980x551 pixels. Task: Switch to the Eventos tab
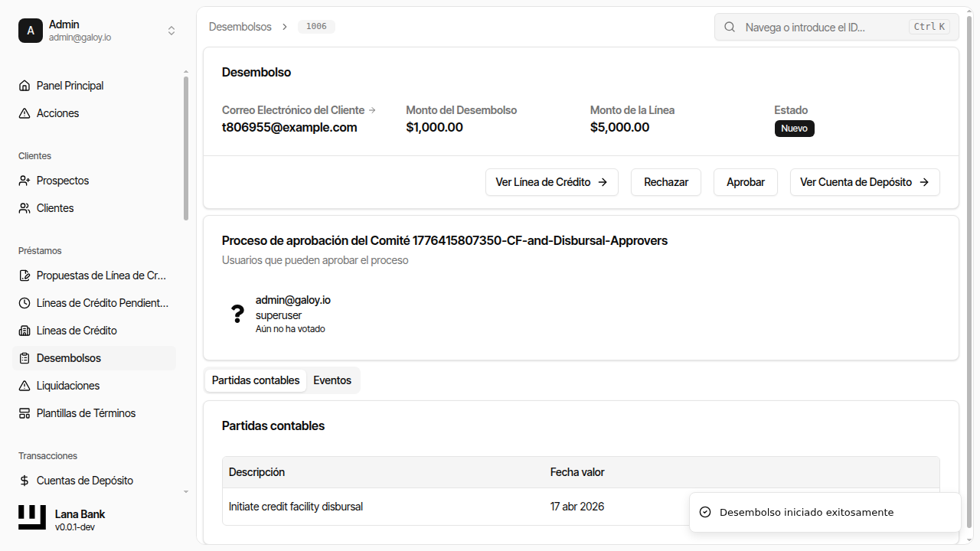332,380
